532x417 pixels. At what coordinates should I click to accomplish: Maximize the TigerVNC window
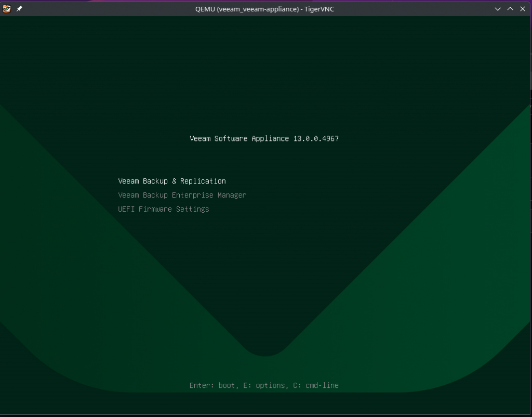[510, 9]
